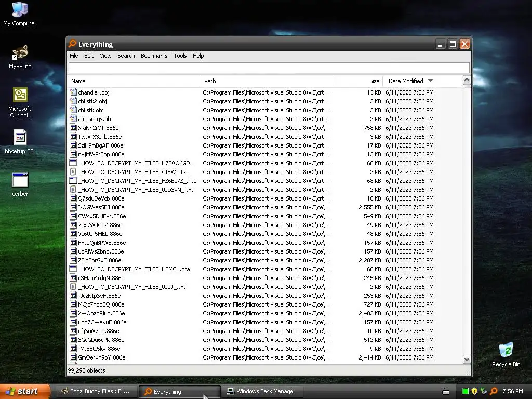Open the File menu in Everything
Screen dimensions: 532x399
[x=74, y=56]
